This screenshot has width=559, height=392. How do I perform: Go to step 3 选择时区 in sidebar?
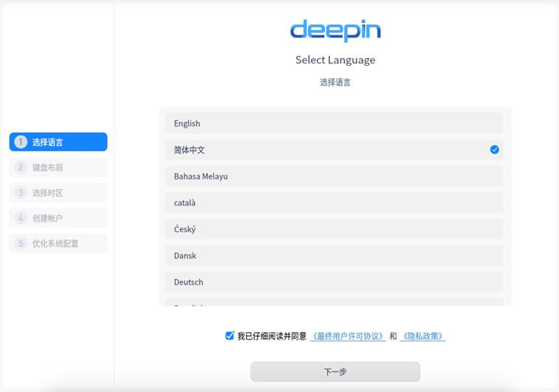(58, 193)
